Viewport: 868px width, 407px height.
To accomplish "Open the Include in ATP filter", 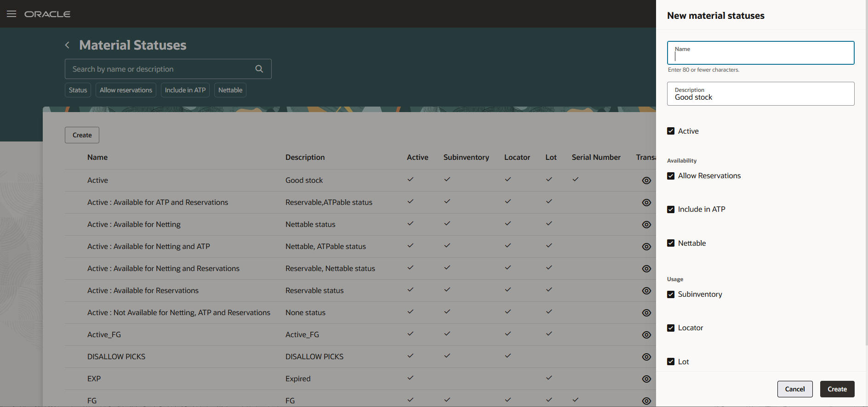I will 185,90.
